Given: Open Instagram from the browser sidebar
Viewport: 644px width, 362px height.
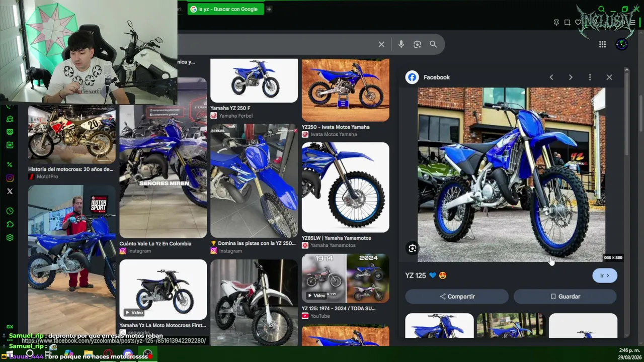Looking at the screenshot, I should pos(10,178).
